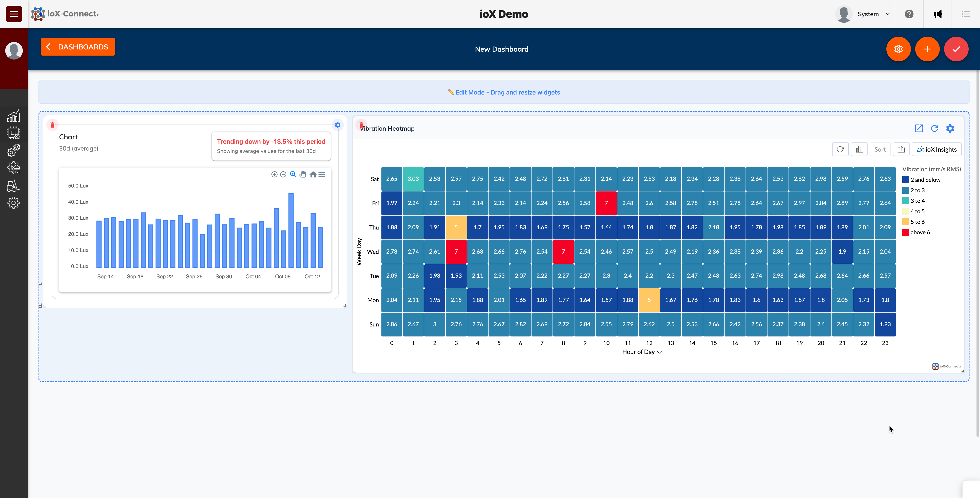Open the settings gear at sidebar bottom

14,202
